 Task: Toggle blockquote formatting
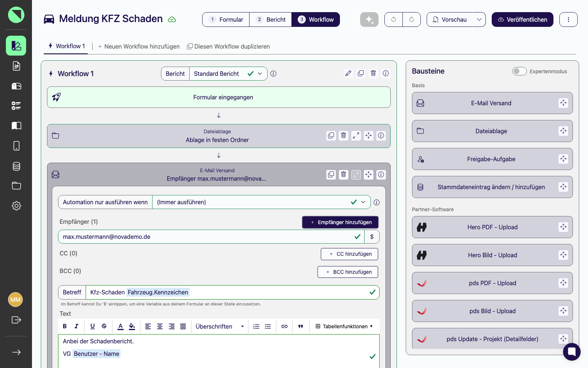(x=301, y=326)
